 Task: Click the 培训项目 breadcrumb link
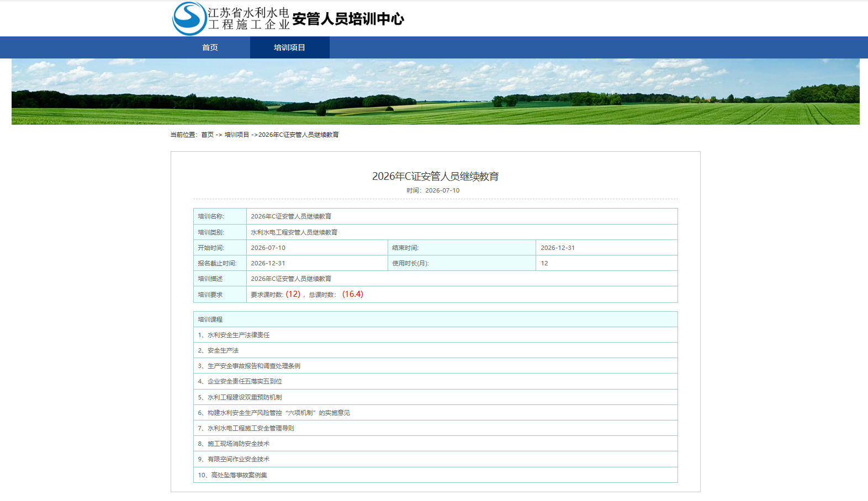[237, 135]
